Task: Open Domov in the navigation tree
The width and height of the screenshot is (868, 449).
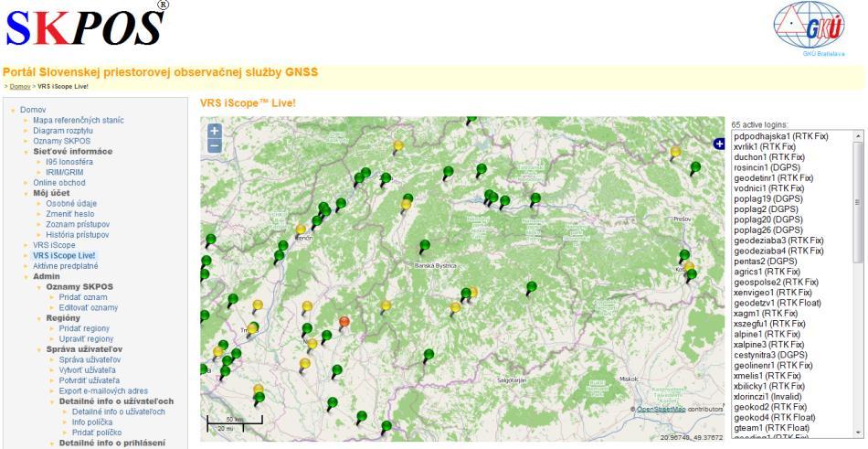Action: click(33, 110)
